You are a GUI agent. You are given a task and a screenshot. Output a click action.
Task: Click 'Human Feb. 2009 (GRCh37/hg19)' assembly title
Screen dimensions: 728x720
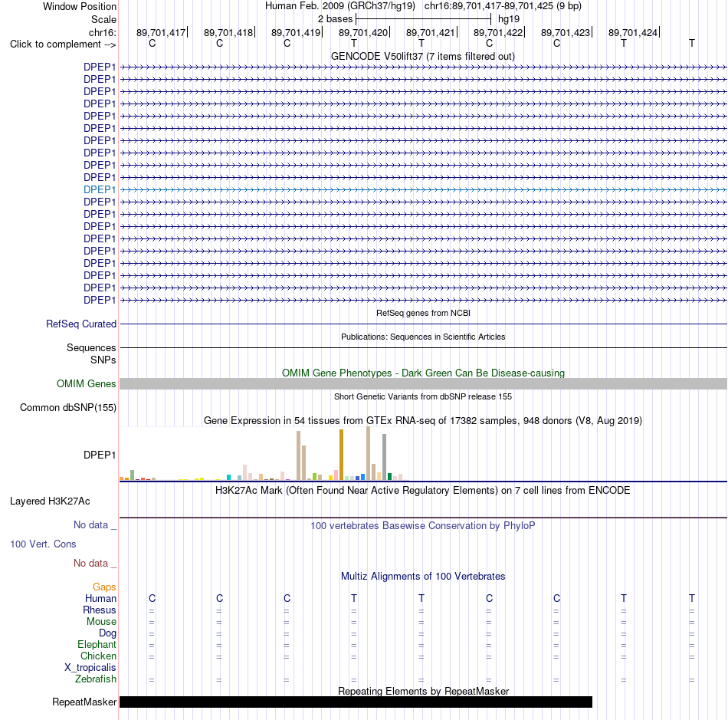point(340,6)
